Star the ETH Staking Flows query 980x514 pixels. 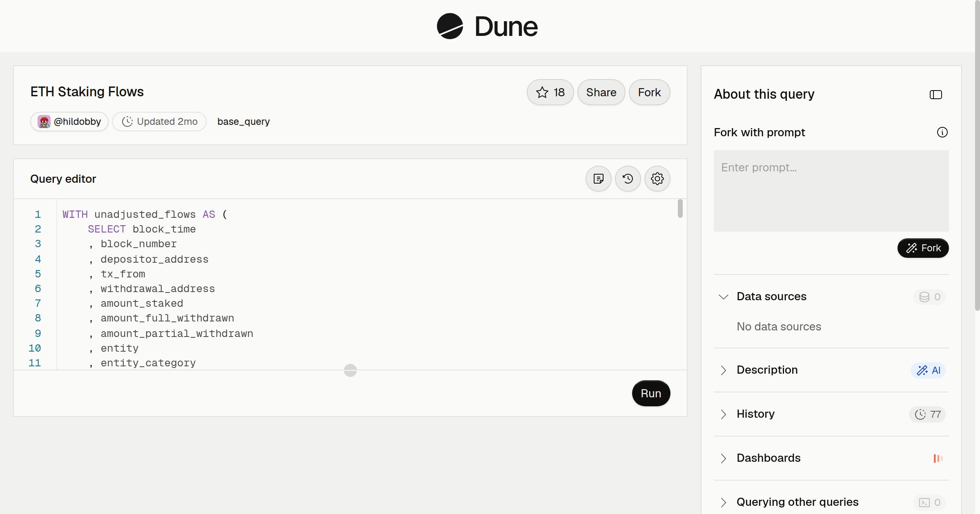point(550,92)
